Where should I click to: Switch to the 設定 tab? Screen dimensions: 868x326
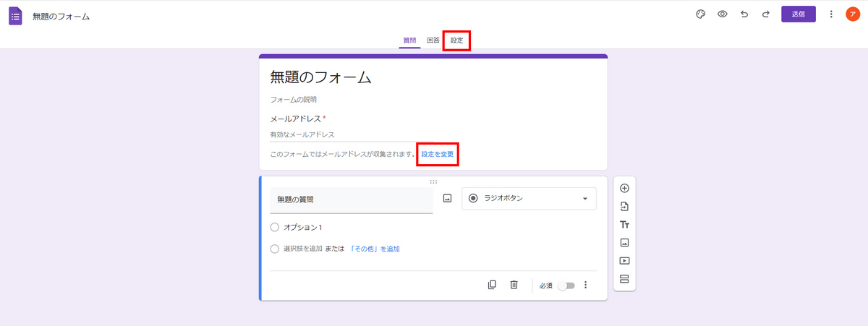(457, 40)
